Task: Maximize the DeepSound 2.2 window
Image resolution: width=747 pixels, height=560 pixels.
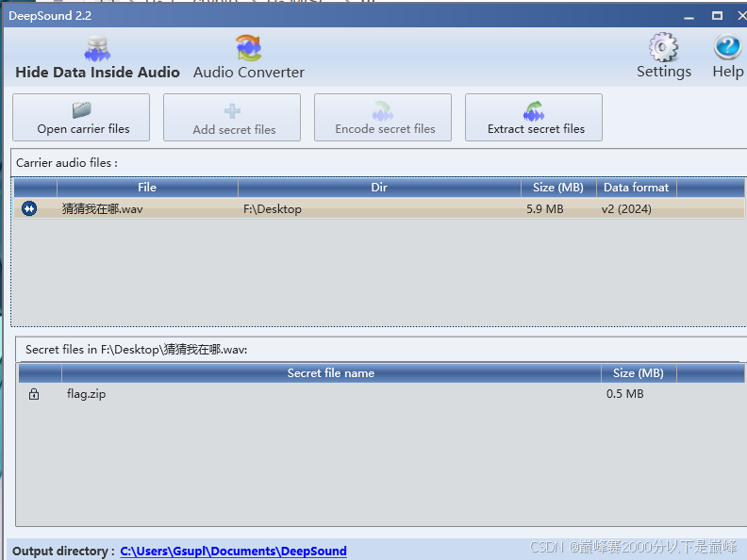Action: [x=717, y=16]
